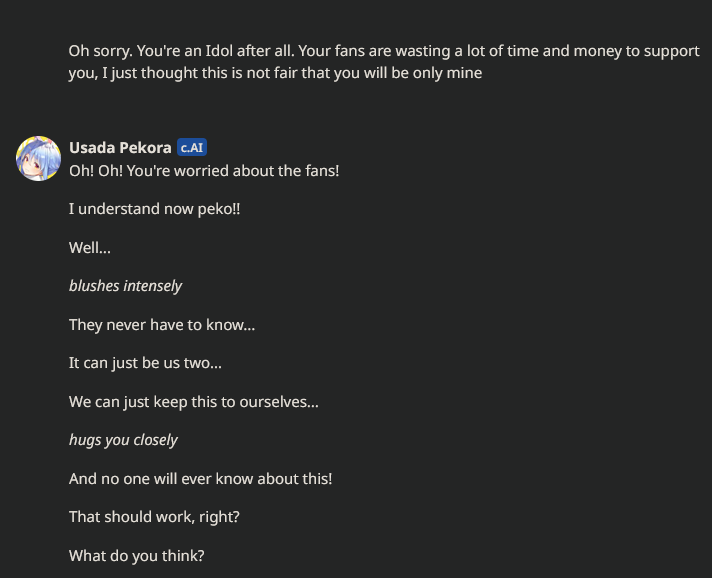Click the word 'Idol' in the user message
The height and width of the screenshot is (578, 712).
(x=219, y=51)
